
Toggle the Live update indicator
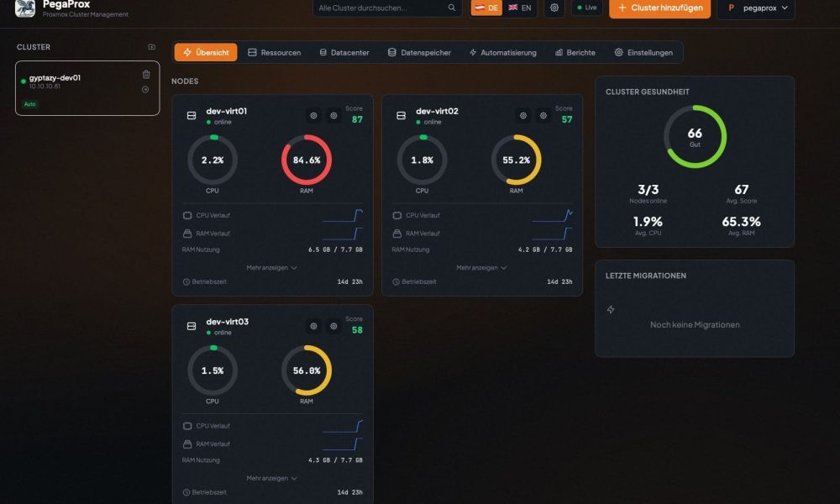[587, 8]
